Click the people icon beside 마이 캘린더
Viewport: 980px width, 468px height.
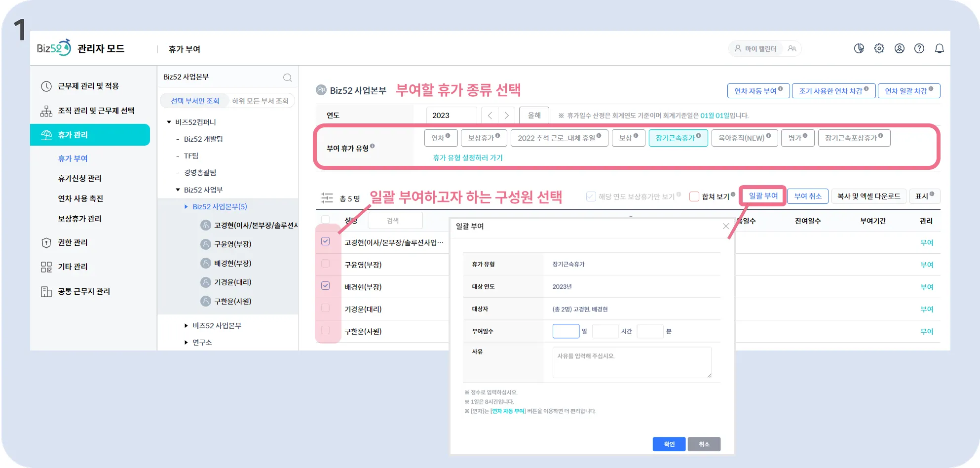(792, 48)
